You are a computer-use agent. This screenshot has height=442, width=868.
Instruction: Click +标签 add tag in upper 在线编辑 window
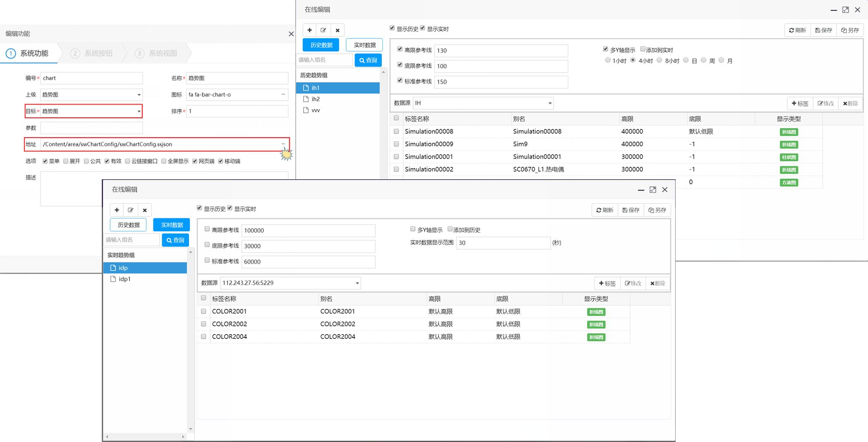800,103
